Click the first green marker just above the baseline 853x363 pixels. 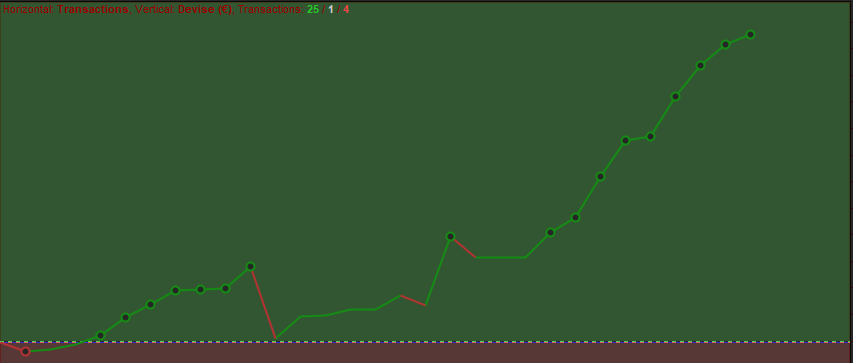(101, 335)
